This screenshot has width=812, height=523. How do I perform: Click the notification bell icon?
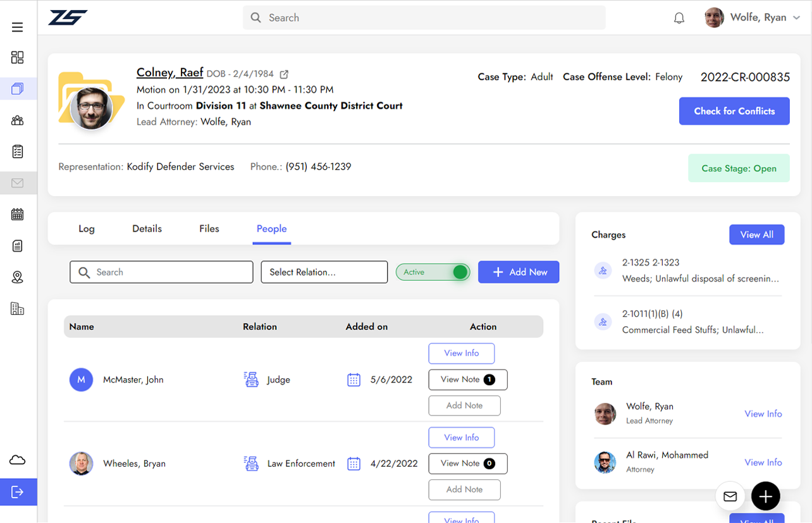point(679,18)
